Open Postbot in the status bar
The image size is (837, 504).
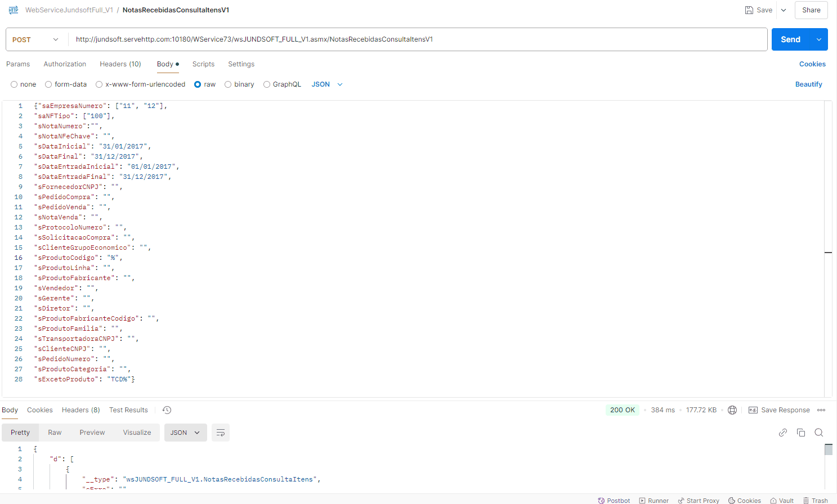614,500
